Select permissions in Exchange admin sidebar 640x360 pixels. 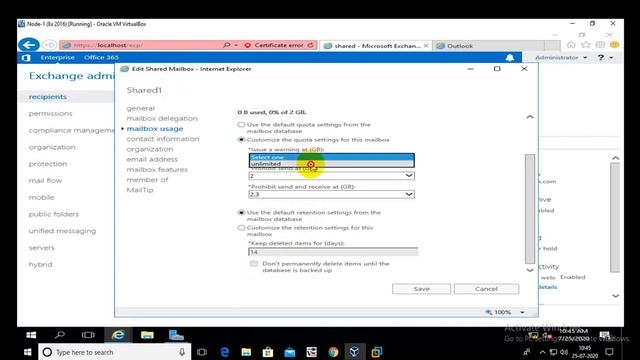pyautogui.click(x=50, y=113)
